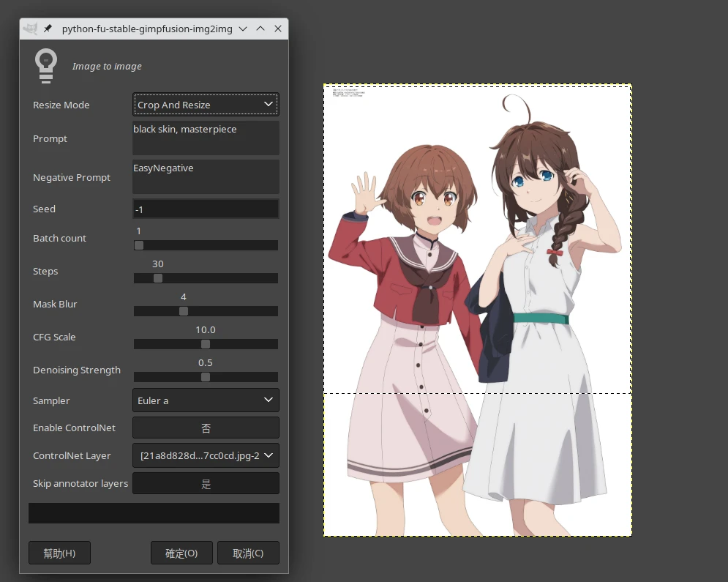Click the GIMP Wilber icon in title bar
Image resolution: width=728 pixels, height=582 pixels.
30,29
